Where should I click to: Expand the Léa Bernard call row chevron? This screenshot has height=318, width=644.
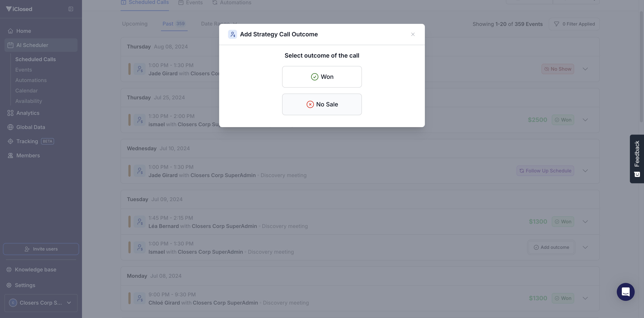coord(585,222)
